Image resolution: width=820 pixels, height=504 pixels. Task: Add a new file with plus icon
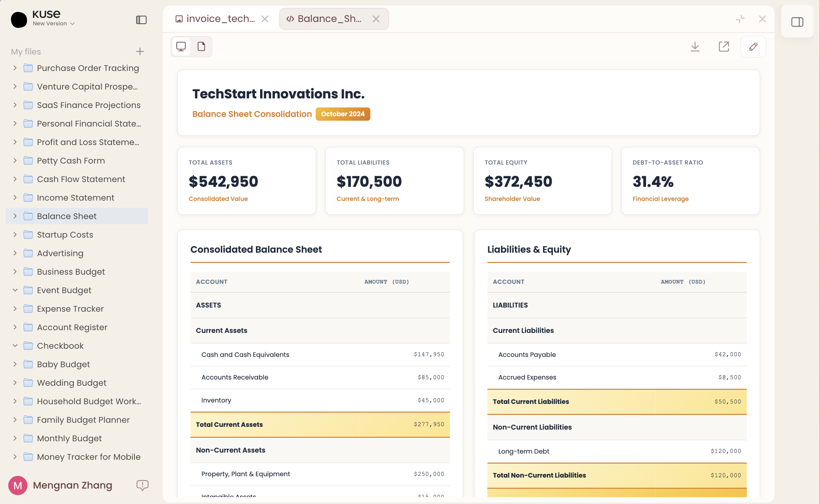click(x=140, y=51)
